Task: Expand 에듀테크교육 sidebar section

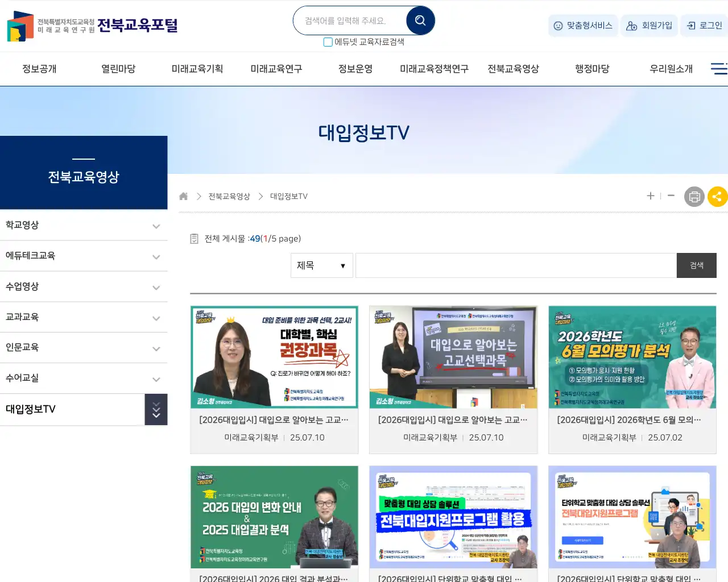Action: (84, 256)
